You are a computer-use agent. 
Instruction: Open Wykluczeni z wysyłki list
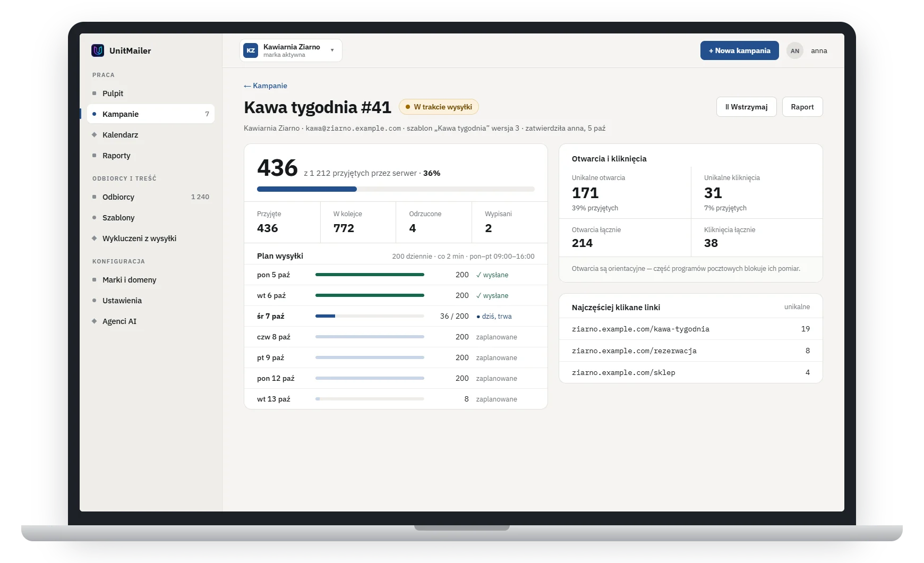tap(151, 238)
